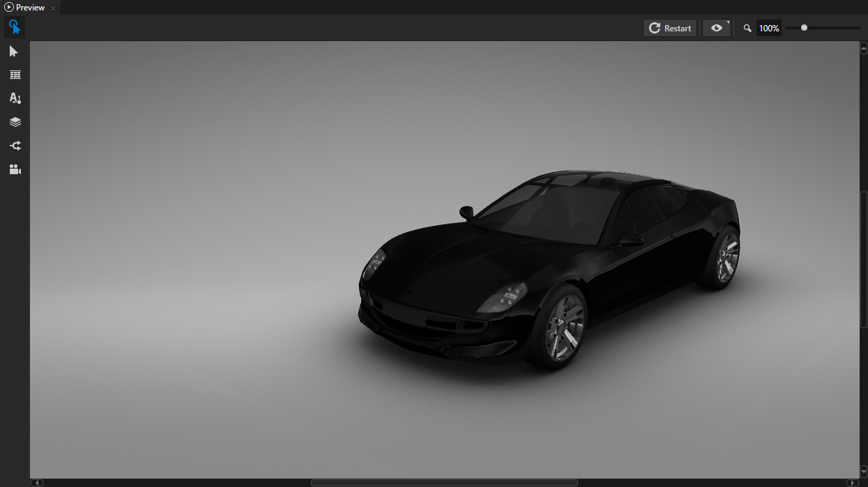The image size is (868, 487).
Task: Select the arrow selection tool
Action: pyautogui.click(x=15, y=51)
